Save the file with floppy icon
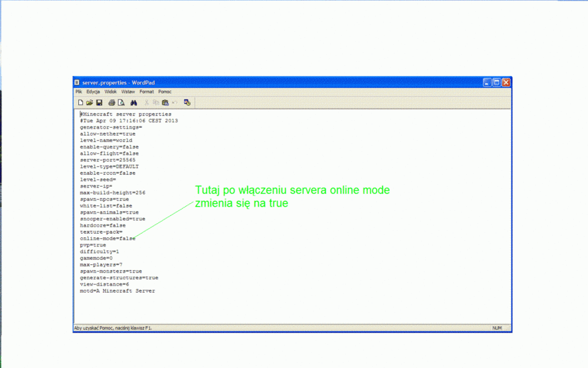 pos(99,102)
